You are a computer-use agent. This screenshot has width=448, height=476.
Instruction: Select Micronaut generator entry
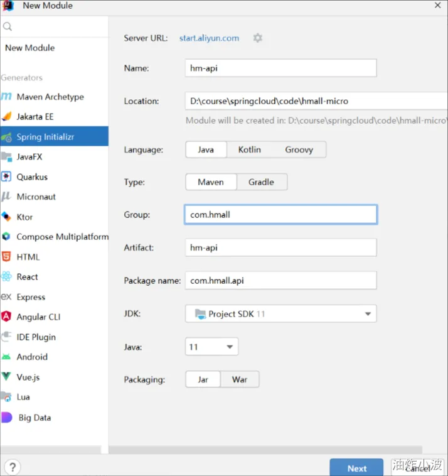point(36,197)
